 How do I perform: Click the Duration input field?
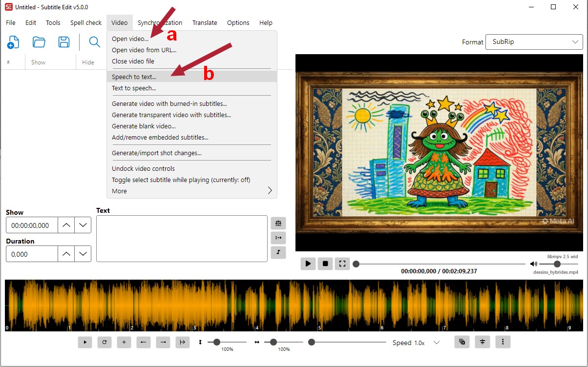click(x=32, y=254)
